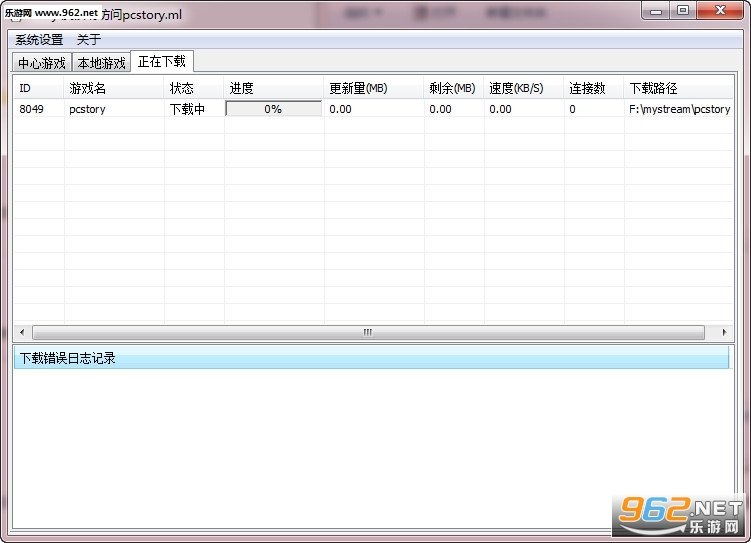The width and height of the screenshot is (751, 543).
Task: Click the path F:\mystream\pcstory
Action: click(680, 109)
